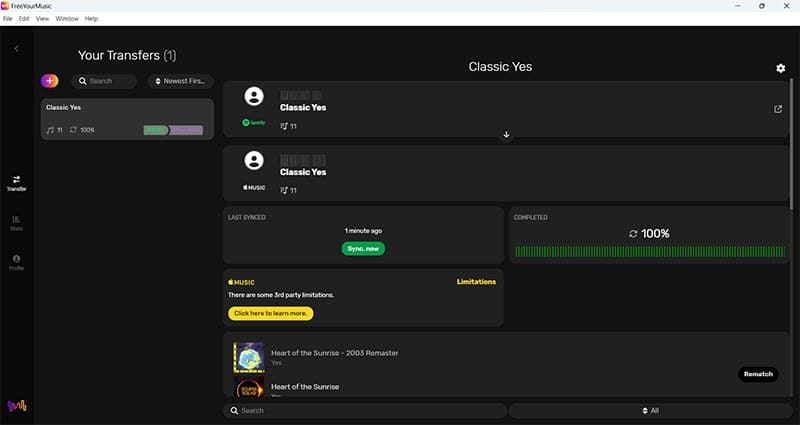
Task: Open the Newest First sort dropdown
Action: tap(181, 81)
